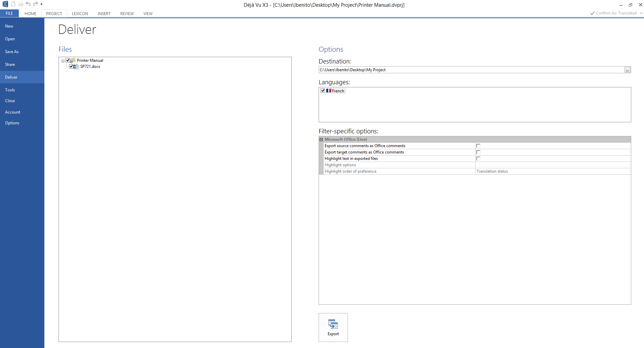Uncheck the SP721.docx file checkbox
This screenshot has height=348, width=644.
point(71,67)
